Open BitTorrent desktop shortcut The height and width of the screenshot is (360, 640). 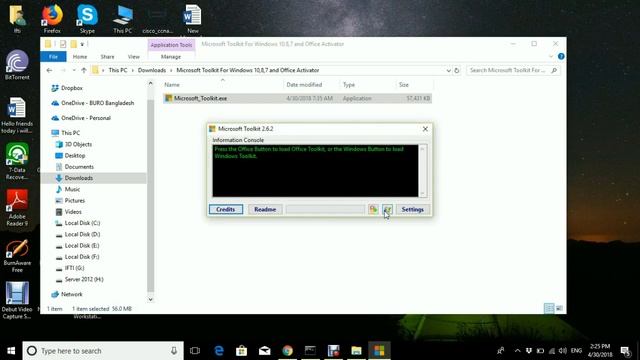click(17, 65)
